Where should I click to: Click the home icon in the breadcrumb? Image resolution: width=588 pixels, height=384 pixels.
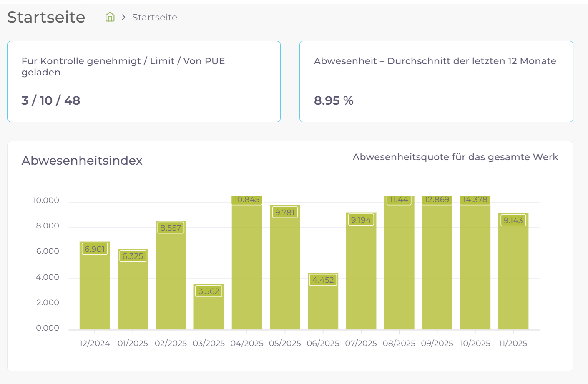(110, 17)
